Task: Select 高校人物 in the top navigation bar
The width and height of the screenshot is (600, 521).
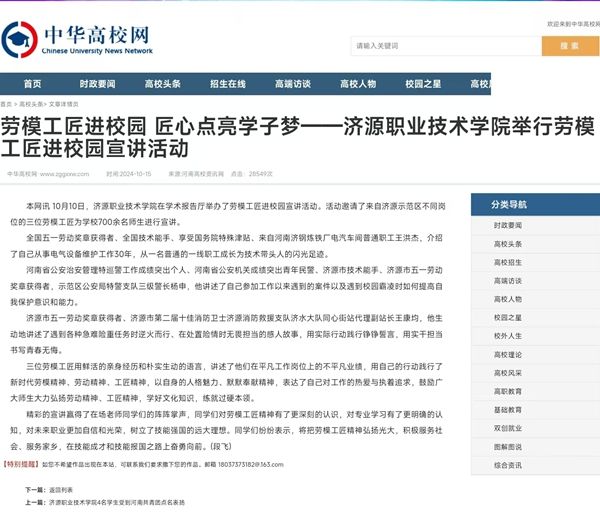Action: point(357,84)
